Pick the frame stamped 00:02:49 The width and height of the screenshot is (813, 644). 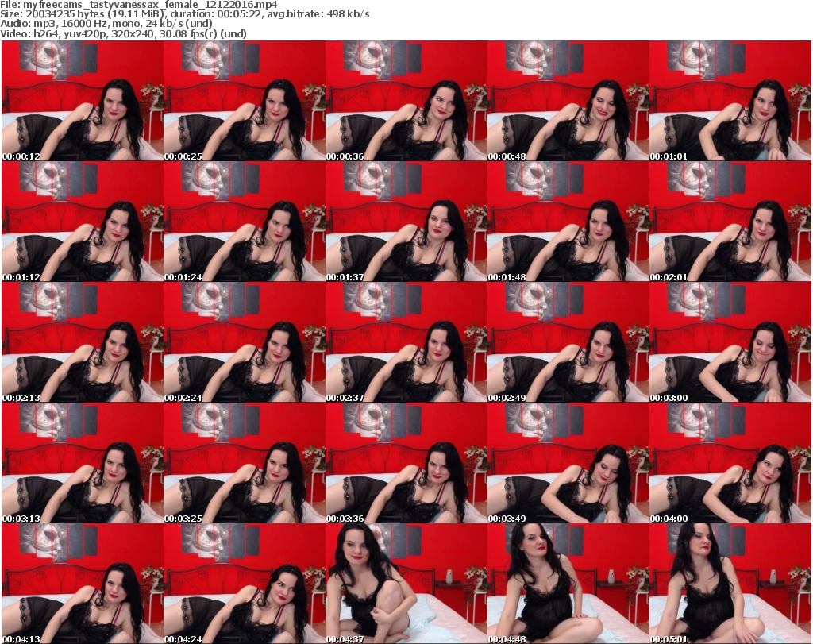[568, 342]
